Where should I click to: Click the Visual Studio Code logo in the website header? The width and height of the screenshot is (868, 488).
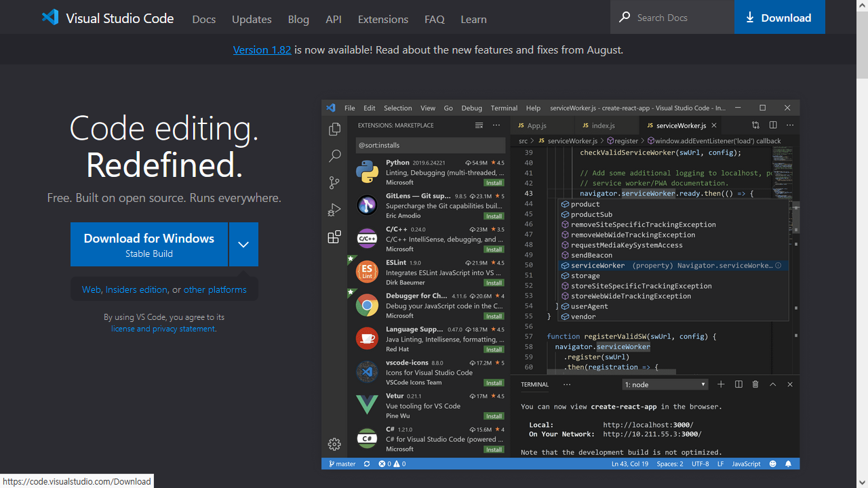50,18
